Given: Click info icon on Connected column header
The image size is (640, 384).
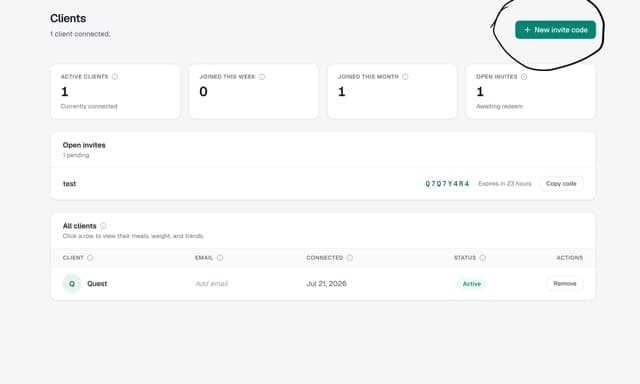Looking at the screenshot, I should coord(350,258).
